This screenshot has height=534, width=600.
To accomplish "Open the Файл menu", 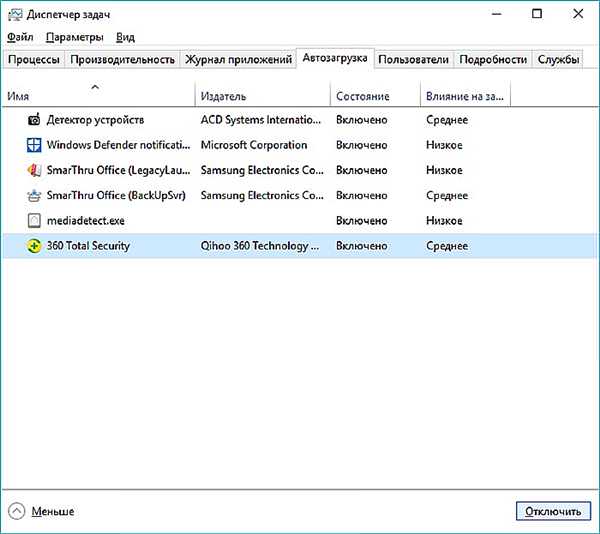I will point(20,37).
